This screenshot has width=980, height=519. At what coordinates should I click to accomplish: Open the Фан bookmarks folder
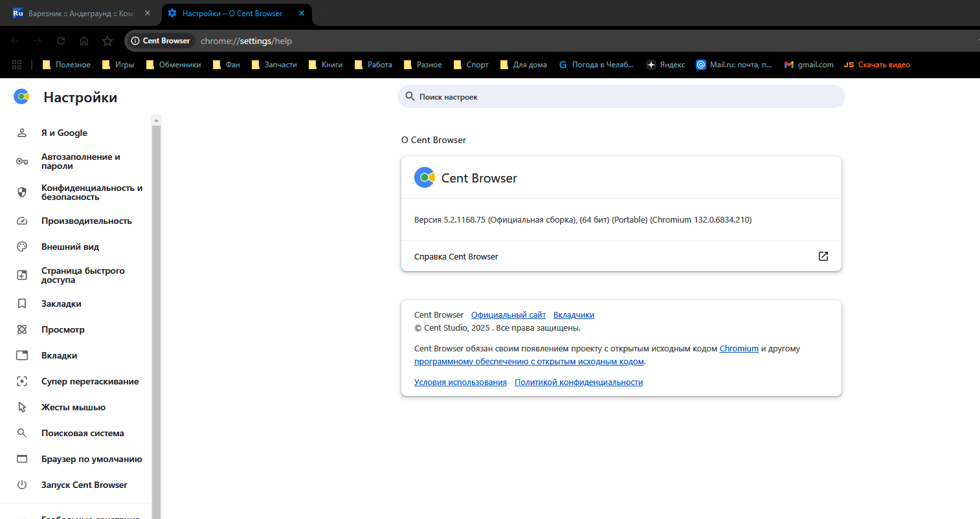(227, 65)
